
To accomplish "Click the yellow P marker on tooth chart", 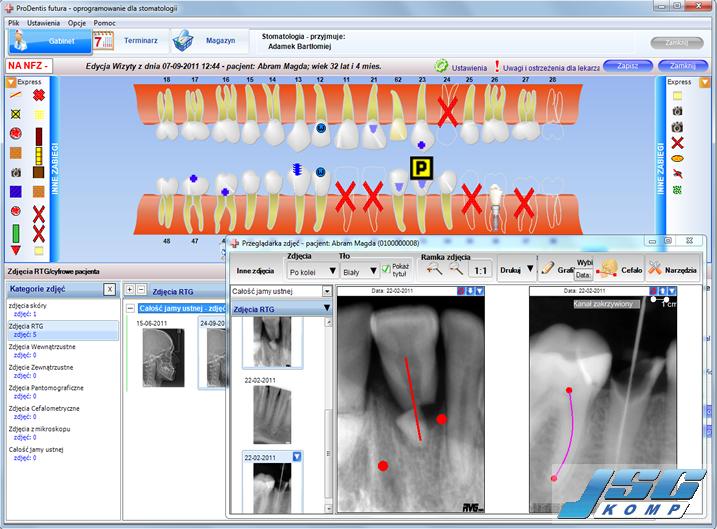I will (x=421, y=168).
